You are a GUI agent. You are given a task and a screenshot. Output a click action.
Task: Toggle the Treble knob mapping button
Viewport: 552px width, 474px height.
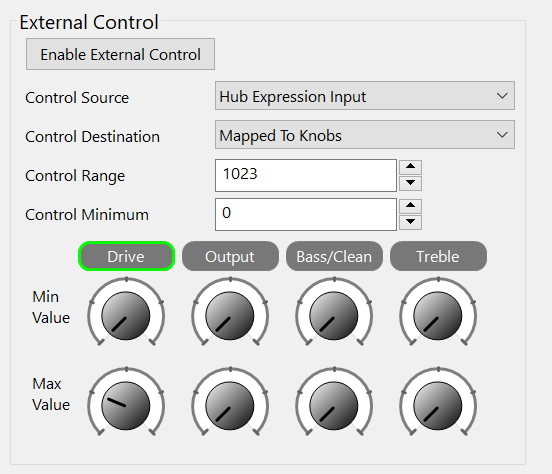438,256
